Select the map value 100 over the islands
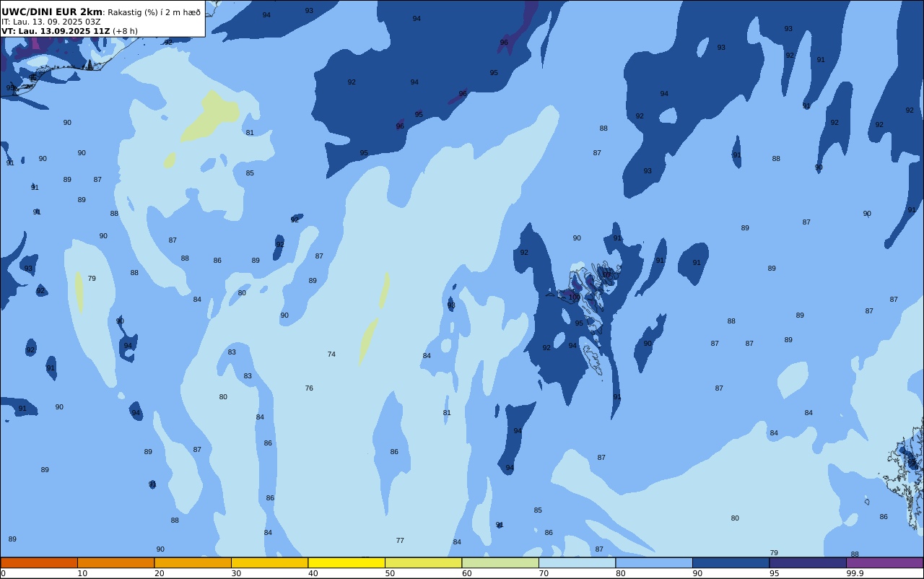The width and height of the screenshot is (924, 579). coord(574,297)
